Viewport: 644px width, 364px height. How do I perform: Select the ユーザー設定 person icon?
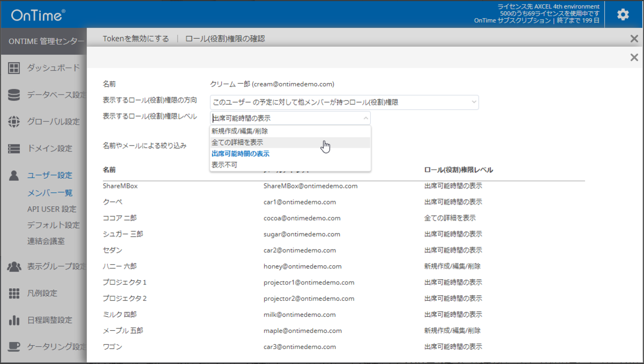point(14,174)
